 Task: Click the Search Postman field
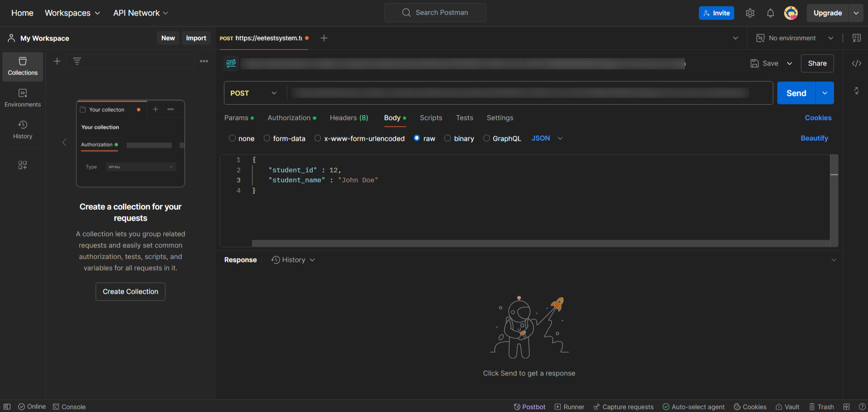click(435, 13)
